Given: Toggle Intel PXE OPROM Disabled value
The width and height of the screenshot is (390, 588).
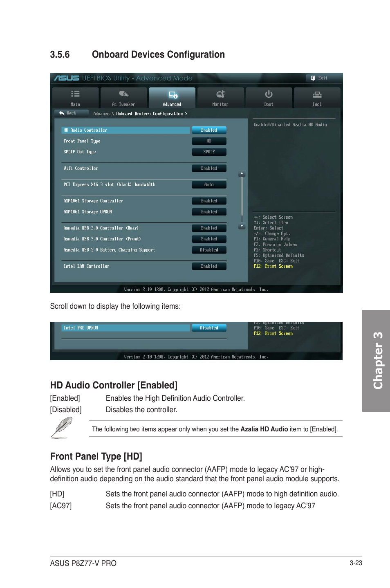Looking at the screenshot, I should tap(209, 328).
